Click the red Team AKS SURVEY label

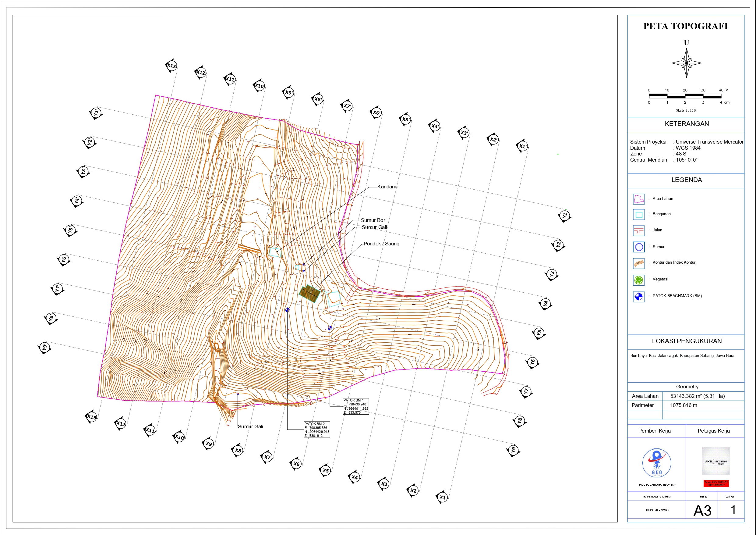716,483
